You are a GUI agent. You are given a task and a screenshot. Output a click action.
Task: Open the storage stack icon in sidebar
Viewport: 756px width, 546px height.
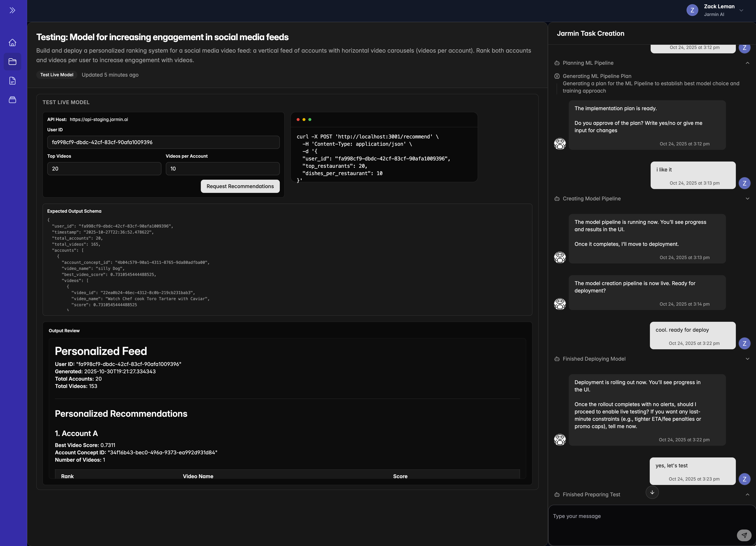click(x=12, y=100)
